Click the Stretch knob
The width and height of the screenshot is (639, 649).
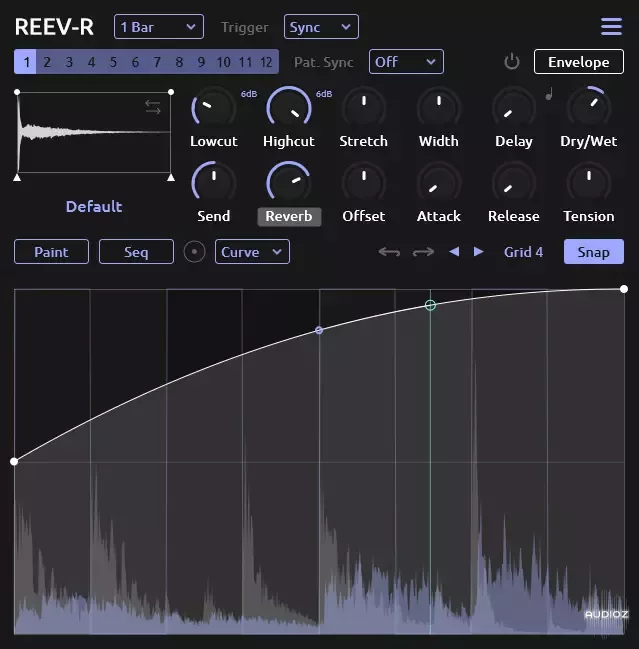pyautogui.click(x=364, y=108)
